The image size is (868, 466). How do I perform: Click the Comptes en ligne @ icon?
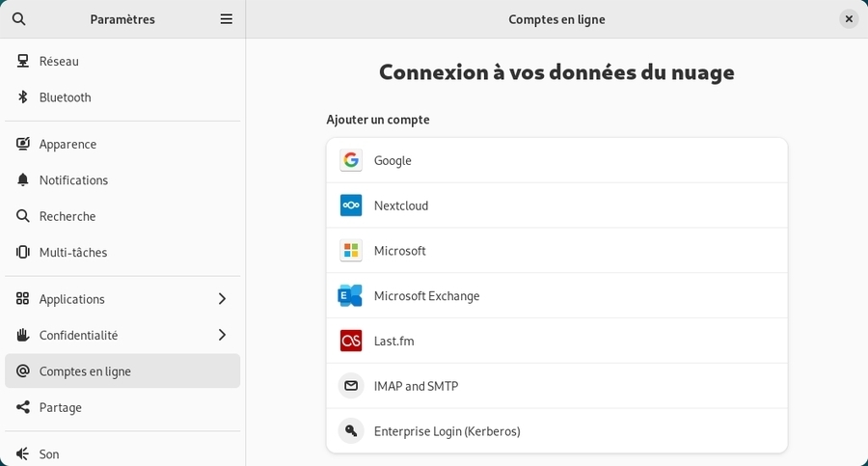click(23, 371)
